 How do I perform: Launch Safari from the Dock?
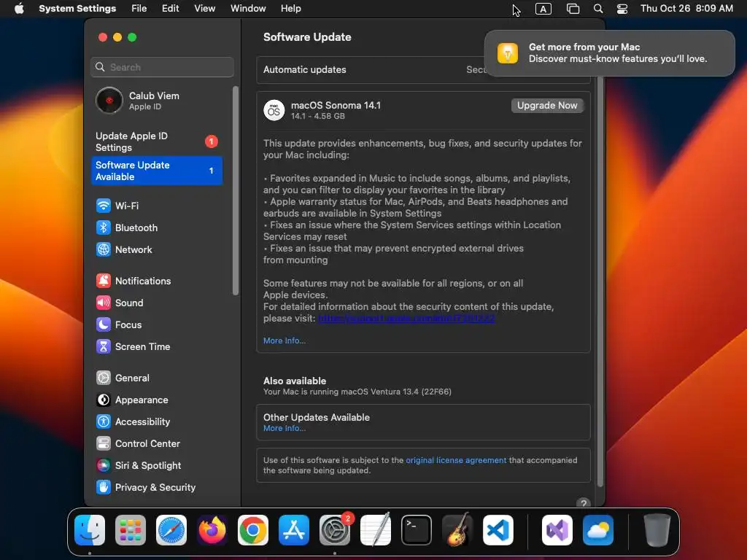pos(171,530)
